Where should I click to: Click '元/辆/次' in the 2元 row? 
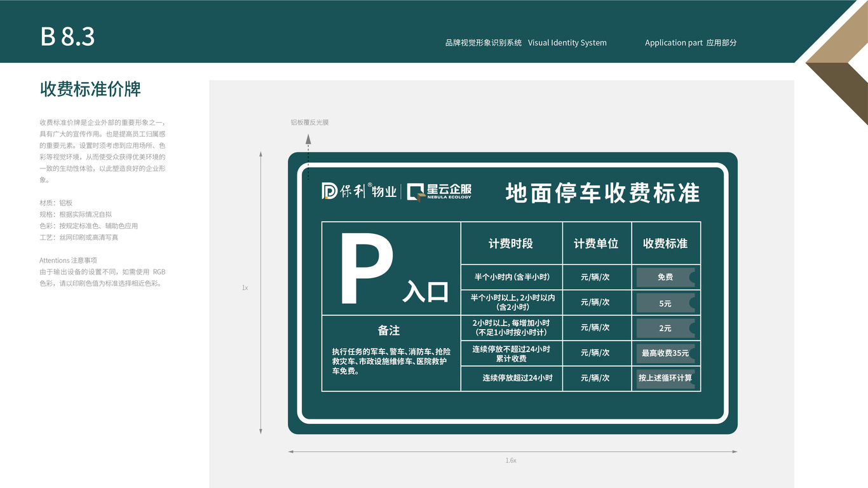click(595, 328)
